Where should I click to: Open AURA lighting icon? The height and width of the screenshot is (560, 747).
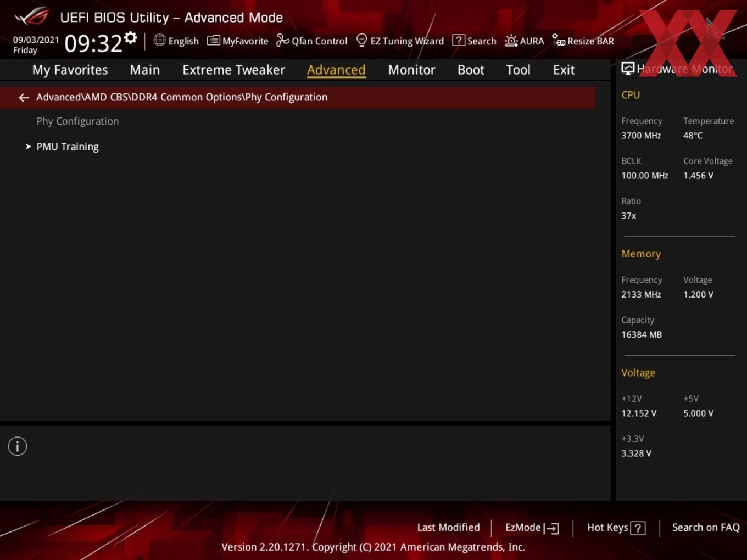[511, 41]
